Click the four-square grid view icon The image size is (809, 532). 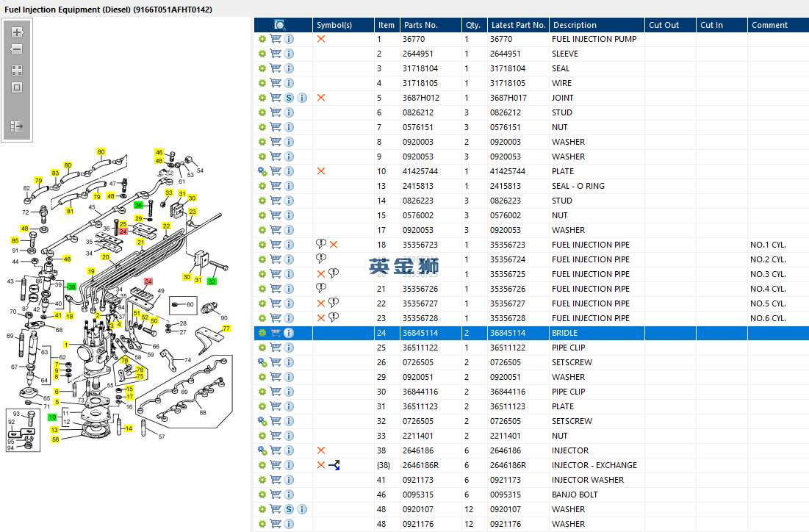[x=17, y=71]
